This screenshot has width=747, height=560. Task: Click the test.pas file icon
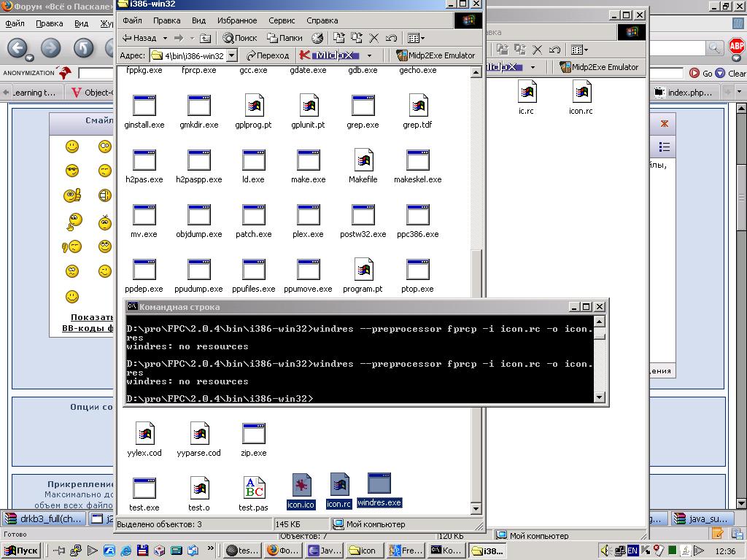point(253,489)
